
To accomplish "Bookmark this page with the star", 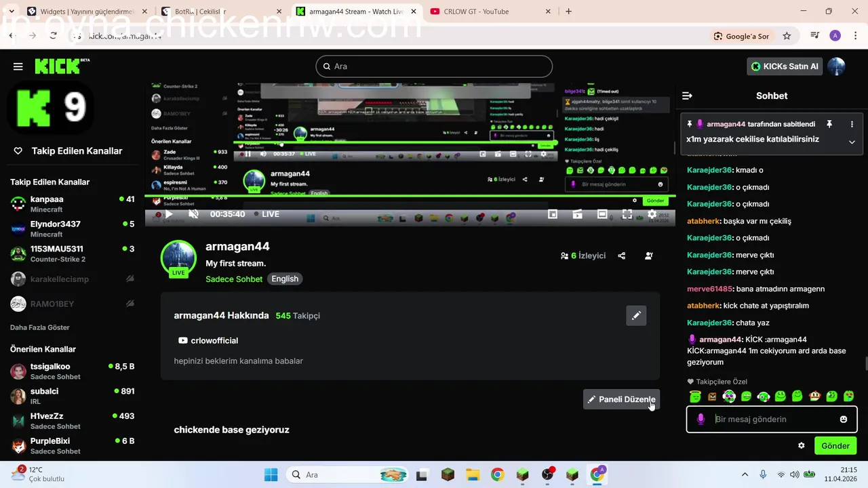I will [x=787, y=36].
